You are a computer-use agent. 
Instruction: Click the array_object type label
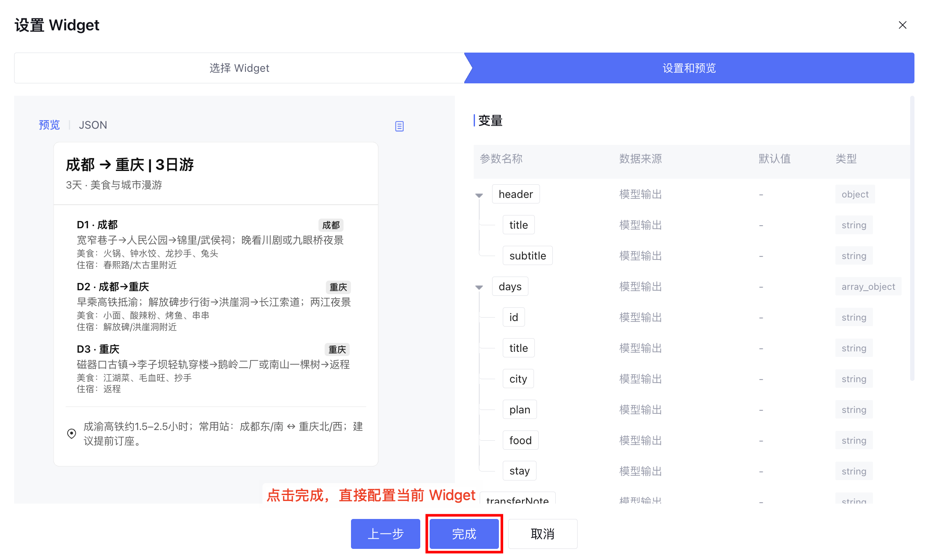click(x=868, y=286)
